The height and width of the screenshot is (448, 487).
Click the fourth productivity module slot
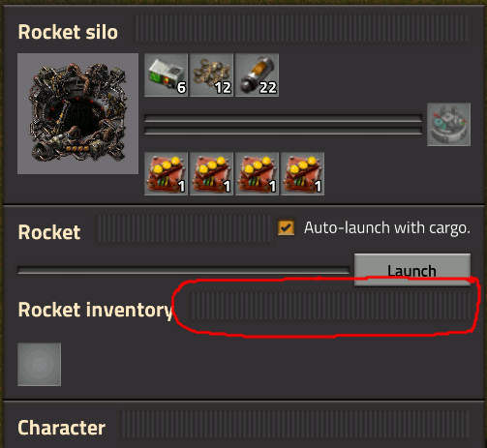(x=303, y=174)
